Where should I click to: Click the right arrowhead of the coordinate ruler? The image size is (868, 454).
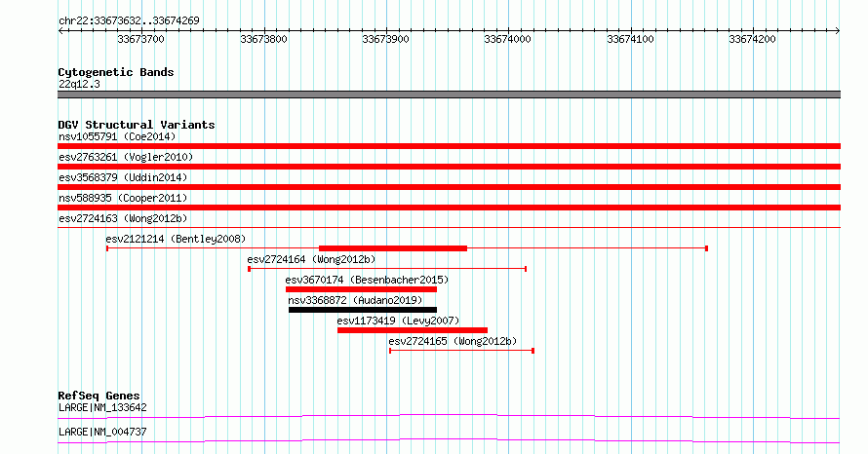click(x=838, y=31)
